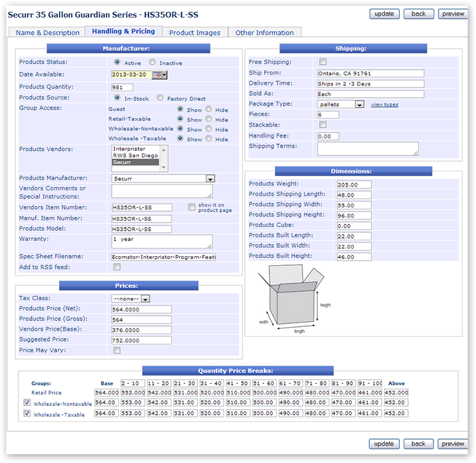
Task: Click the Handling Fee field
Action: [328, 136]
